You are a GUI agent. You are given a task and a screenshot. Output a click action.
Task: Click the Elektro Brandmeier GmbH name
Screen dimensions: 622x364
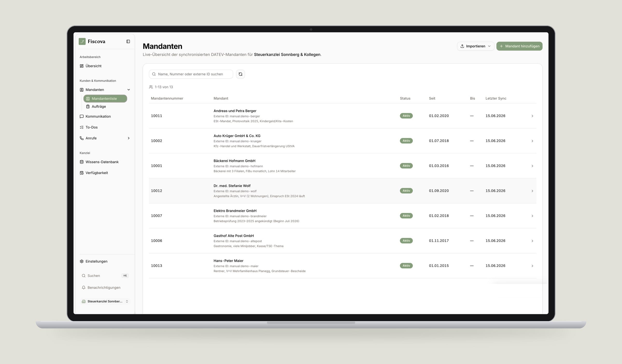coord(235,211)
